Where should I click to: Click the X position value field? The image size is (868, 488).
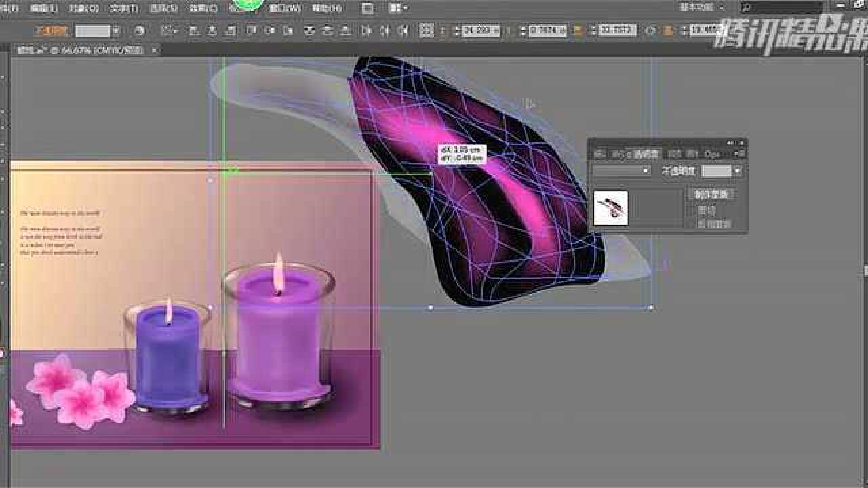(x=481, y=31)
